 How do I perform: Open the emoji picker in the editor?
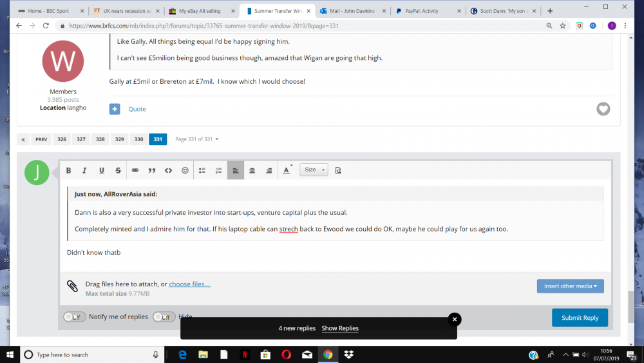[x=185, y=170]
